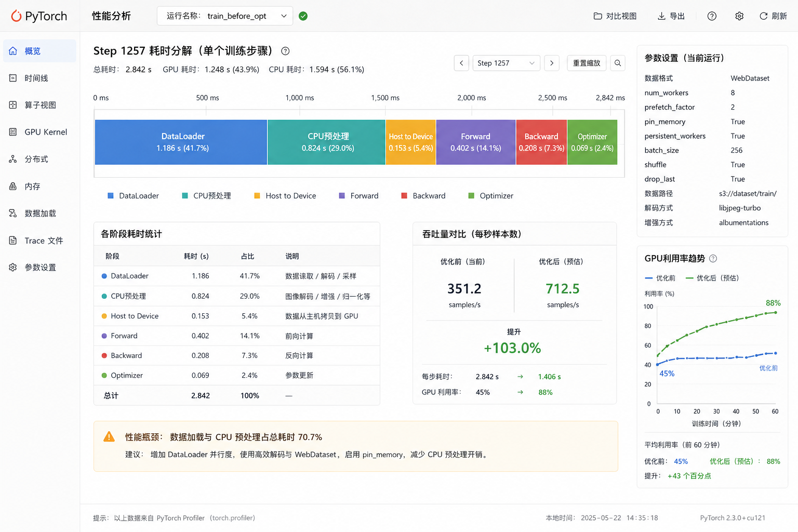Screen dimensions: 798x532
Task: Click the warning triangle in the 性能瓶颈 banner
Action: click(109, 437)
